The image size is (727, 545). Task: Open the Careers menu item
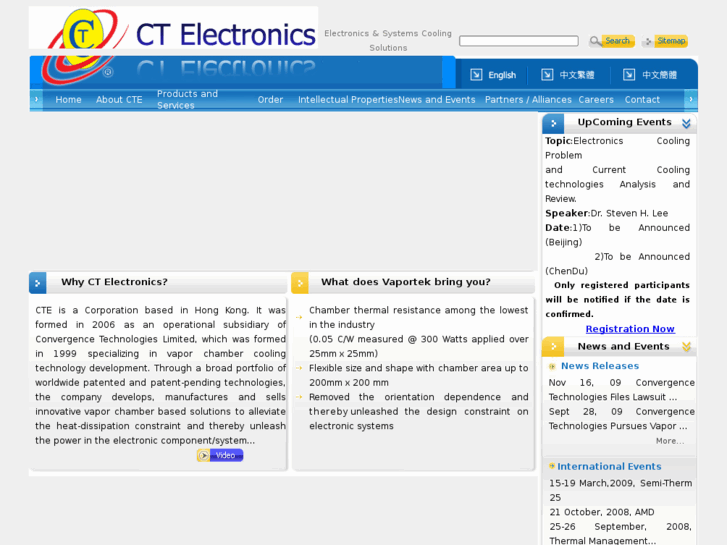point(596,100)
